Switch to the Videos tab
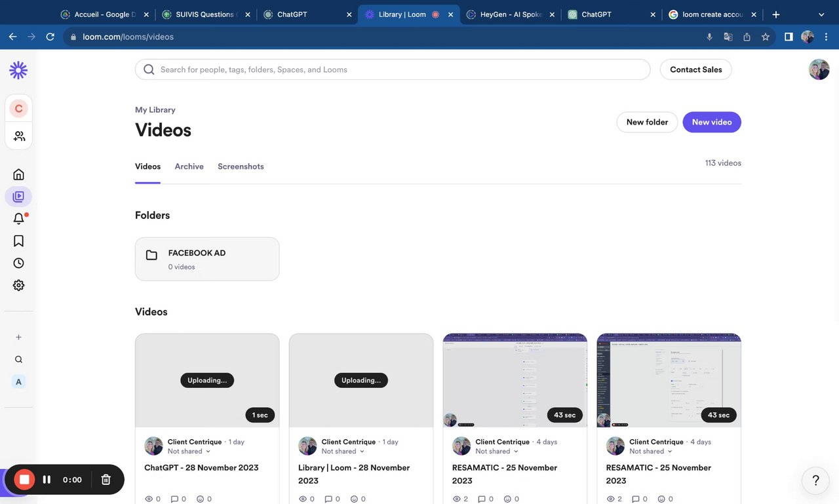The width and height of the screenshot is (839, 504). coord(147,166)
